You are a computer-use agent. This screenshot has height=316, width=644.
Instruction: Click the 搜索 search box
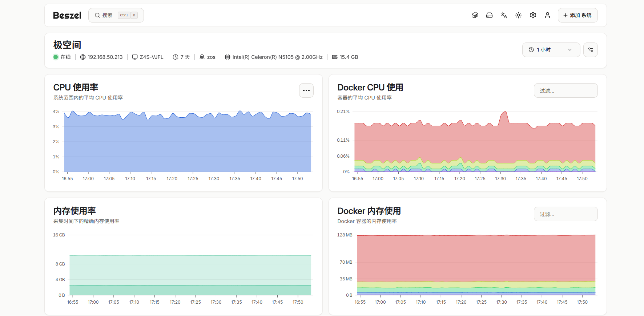(x=116, y=15)
